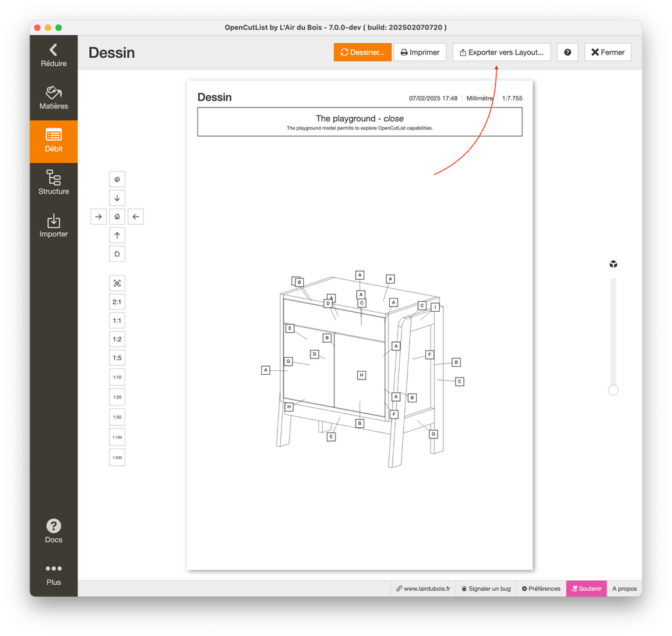
Task: Select the down arrow view button
Action: coord(117,198)
